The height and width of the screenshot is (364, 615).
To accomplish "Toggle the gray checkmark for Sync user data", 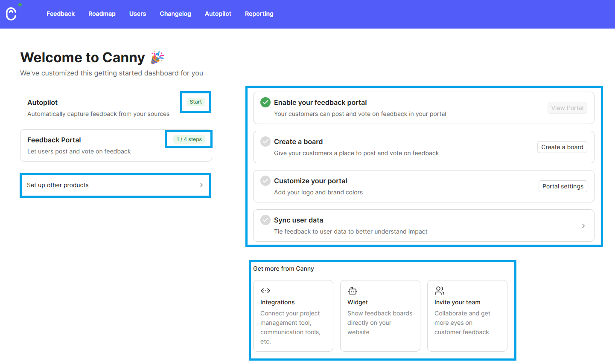I will (x=265, y=220).
